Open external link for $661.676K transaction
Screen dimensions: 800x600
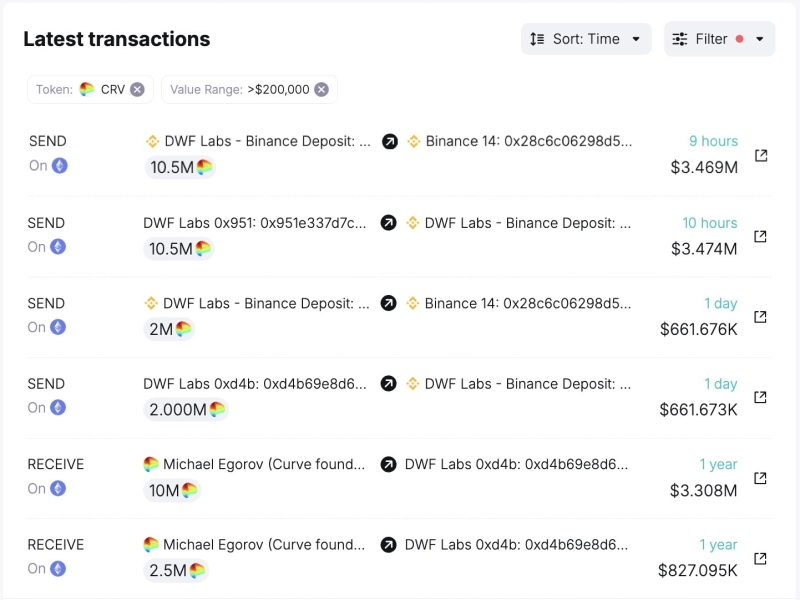[761, 317]
